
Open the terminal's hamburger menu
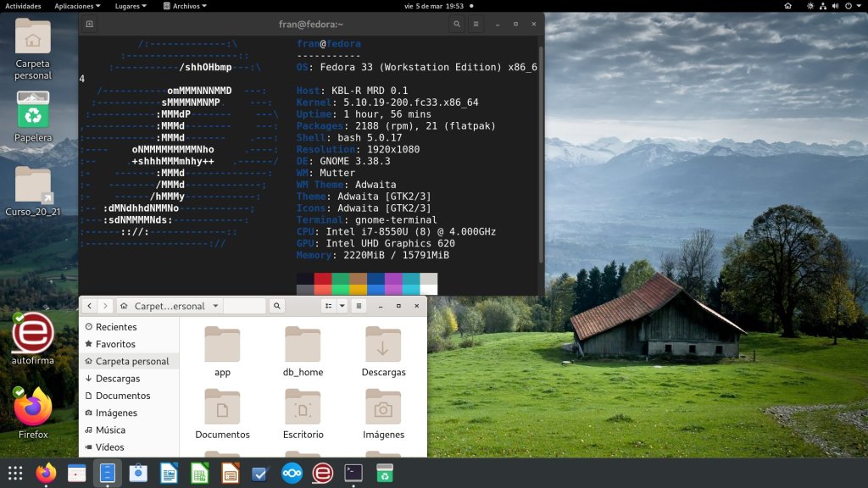476,25
